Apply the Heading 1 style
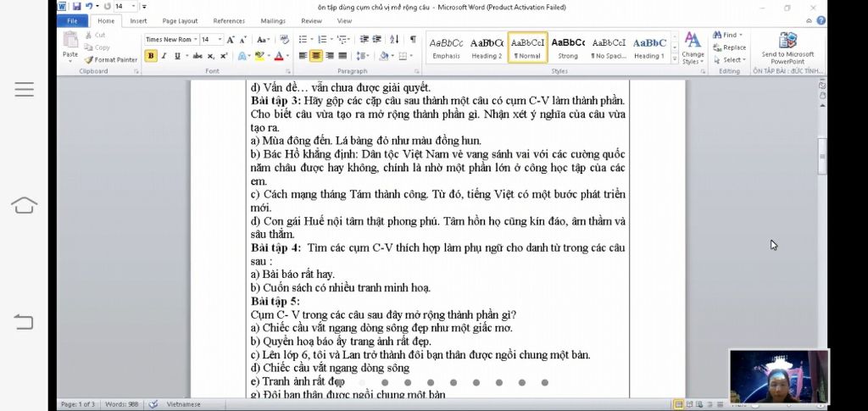 pos(650,47)
